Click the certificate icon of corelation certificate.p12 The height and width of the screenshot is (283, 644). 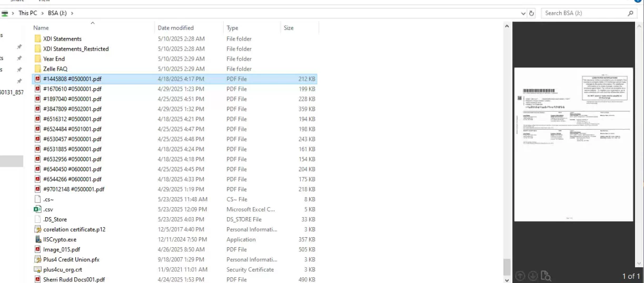click(x=37, y=229)
